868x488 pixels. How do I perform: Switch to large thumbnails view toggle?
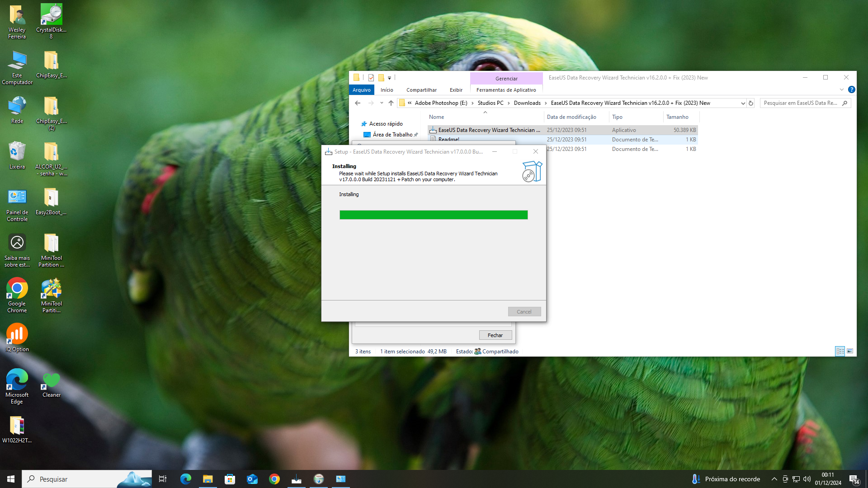coord(850,351)
